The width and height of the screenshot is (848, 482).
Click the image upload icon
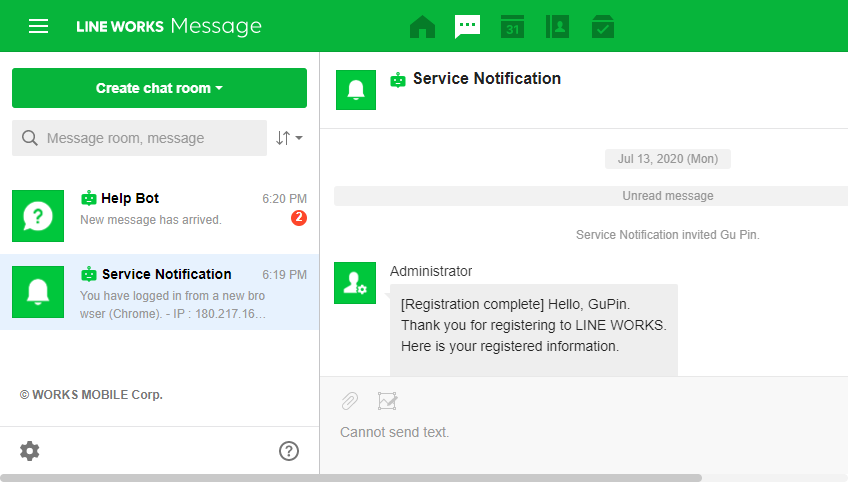tap(388, 401)
